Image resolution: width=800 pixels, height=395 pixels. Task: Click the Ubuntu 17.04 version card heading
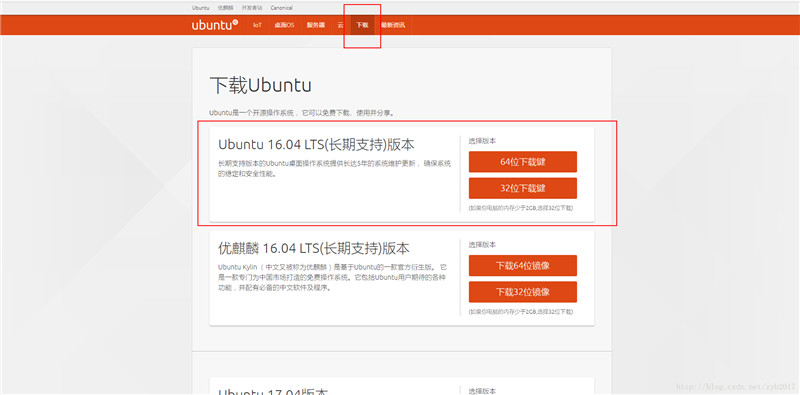pyautogui.click(x=273, y=391)
